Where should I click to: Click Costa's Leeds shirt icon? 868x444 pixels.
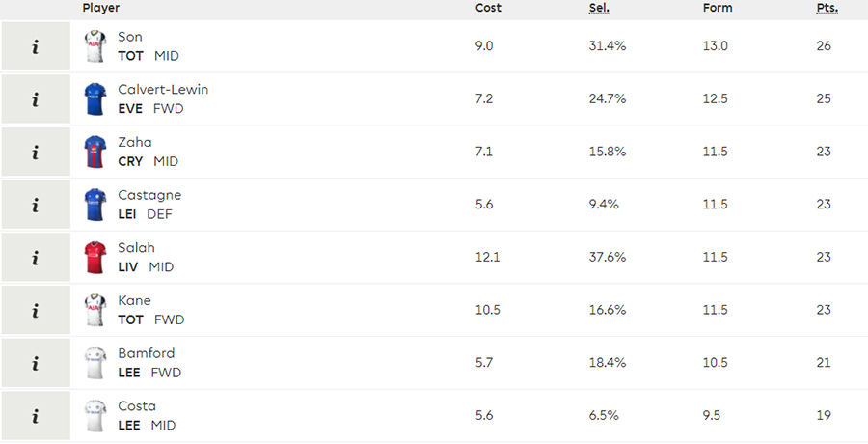click(95, 415)
